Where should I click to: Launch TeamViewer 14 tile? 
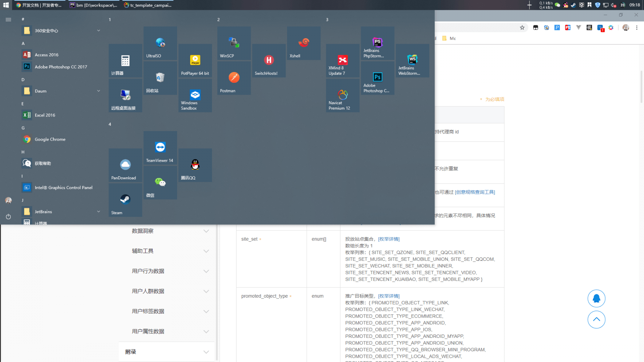tap(160, 147)
